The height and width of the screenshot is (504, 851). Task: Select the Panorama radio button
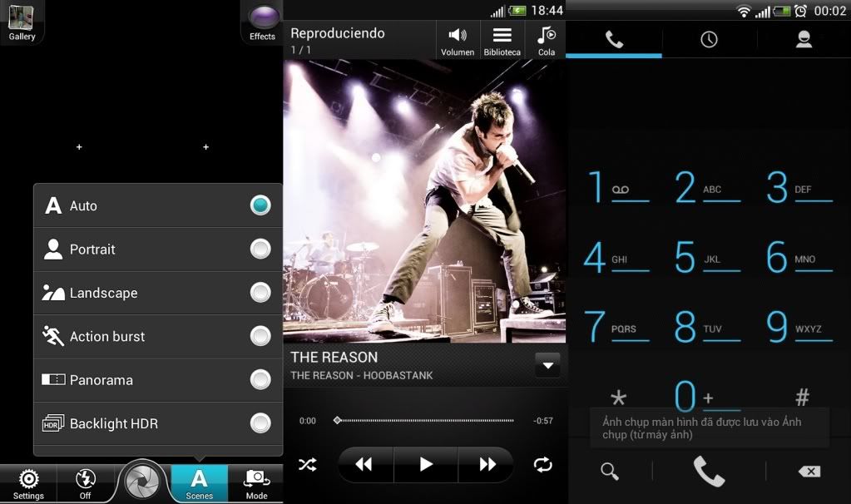260,380
